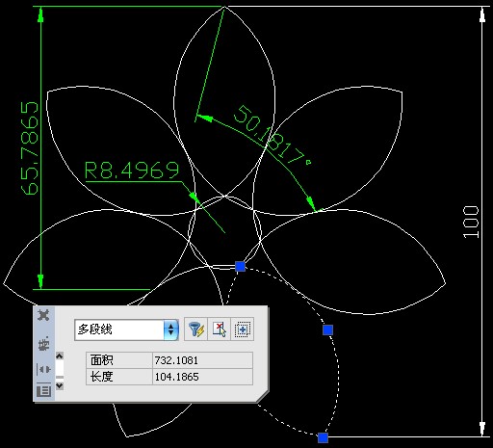Select the 面积 value 732.1081
The height and width of the screenshot is (448, 493).
click(x=202, y=360)
